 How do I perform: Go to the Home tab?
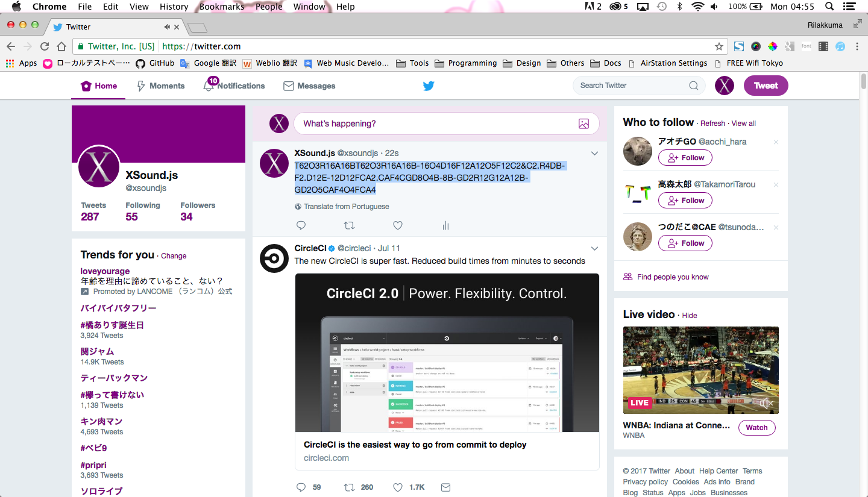(99, 86)
